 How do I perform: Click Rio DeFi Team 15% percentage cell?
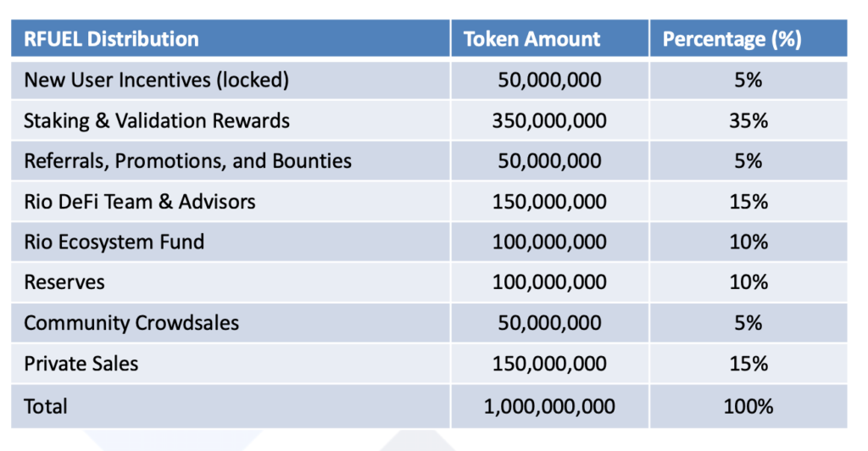click(748, 202)
